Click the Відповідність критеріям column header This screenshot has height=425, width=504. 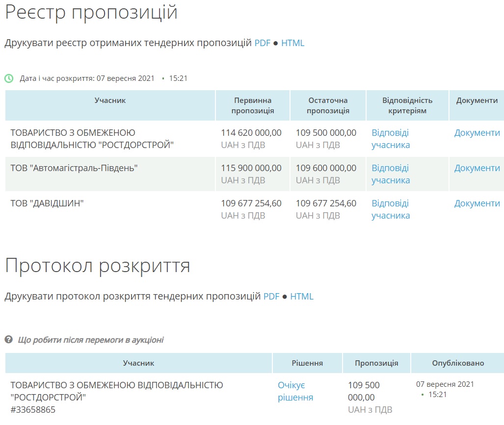click(x=407, y=105)
